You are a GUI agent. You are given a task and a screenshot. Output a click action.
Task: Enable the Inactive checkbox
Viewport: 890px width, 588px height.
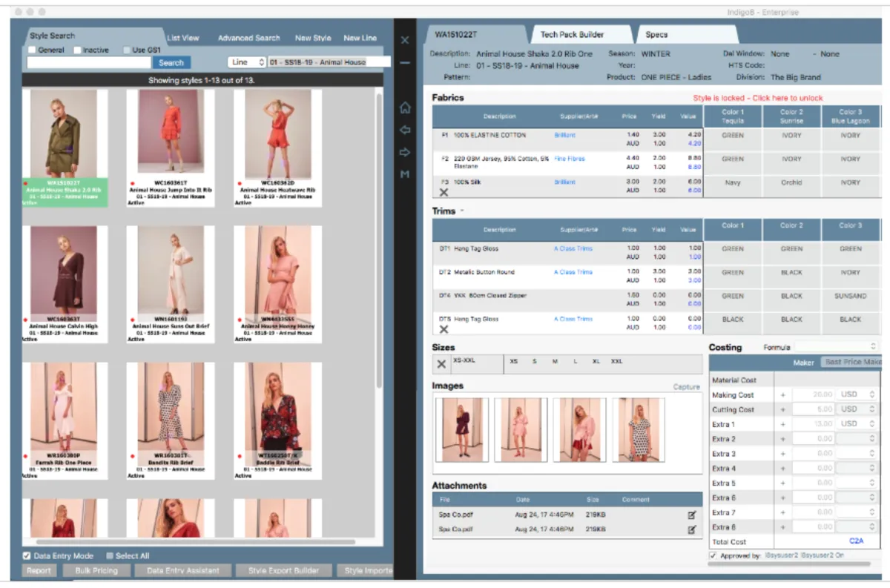tap(78, 50)
